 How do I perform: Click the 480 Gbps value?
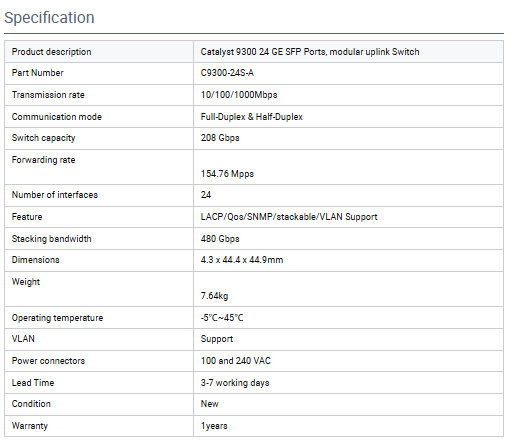coord(220,239)
